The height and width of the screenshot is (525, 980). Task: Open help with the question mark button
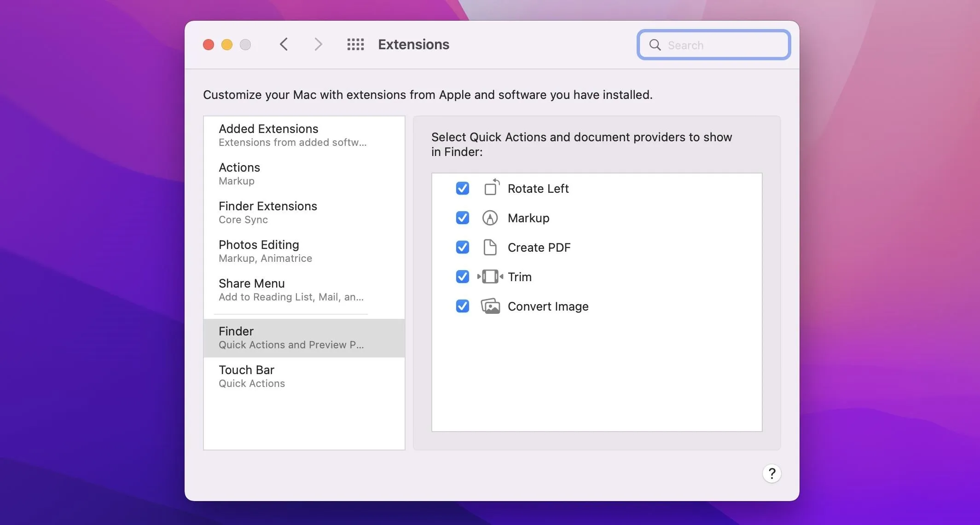pyautogui.click(x=772, y=473)
